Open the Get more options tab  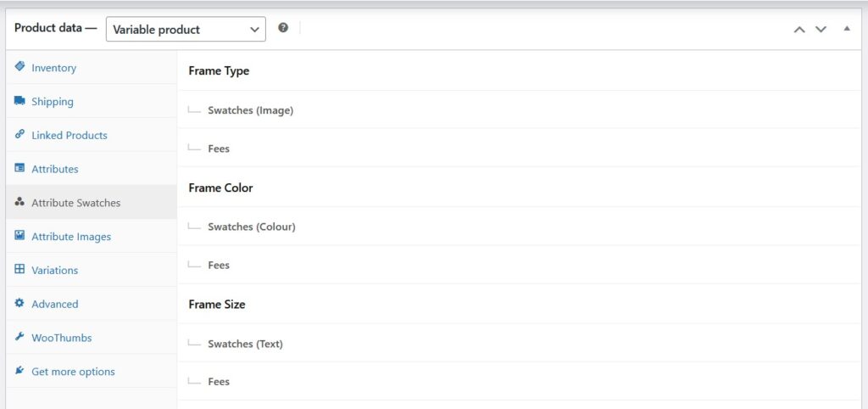73,372
